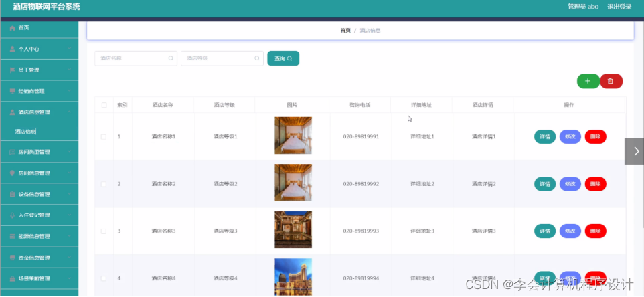Click the location pin icon beside 房间信息管理
This screenshot has width=644, height=297.
coord(12,173)
